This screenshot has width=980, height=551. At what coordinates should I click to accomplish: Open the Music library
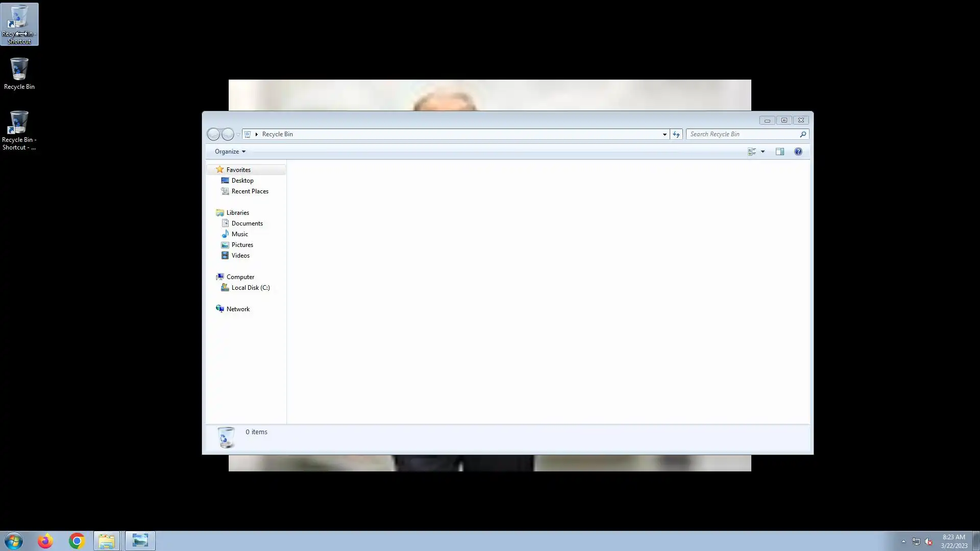click(239, 234)
